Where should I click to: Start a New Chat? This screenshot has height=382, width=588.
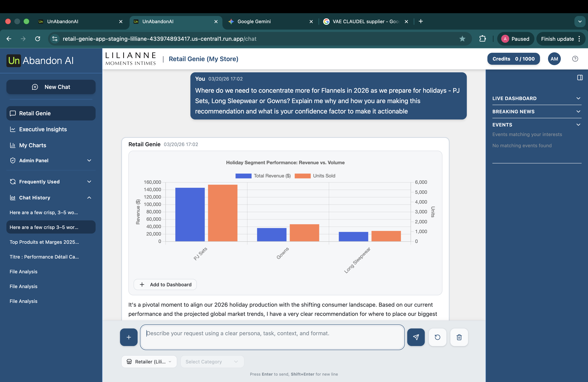[x=51, y=87]
